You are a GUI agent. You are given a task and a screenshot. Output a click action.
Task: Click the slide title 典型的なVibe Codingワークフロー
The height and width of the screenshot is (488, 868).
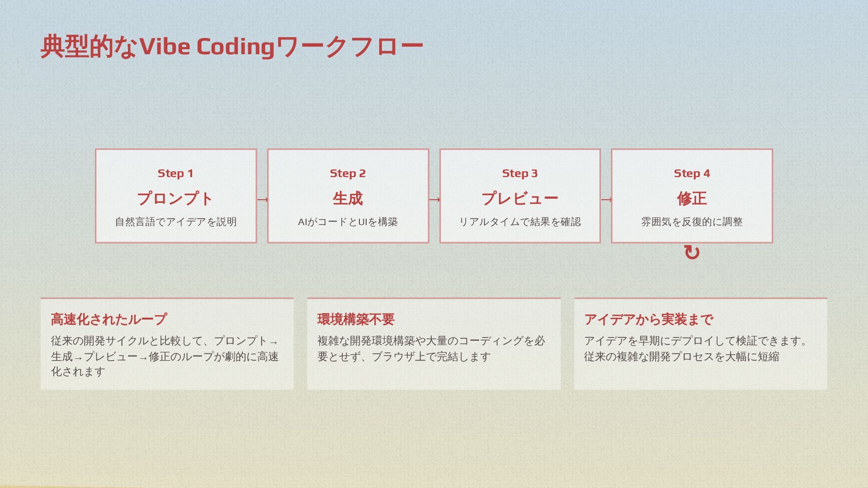click(231, 47)
